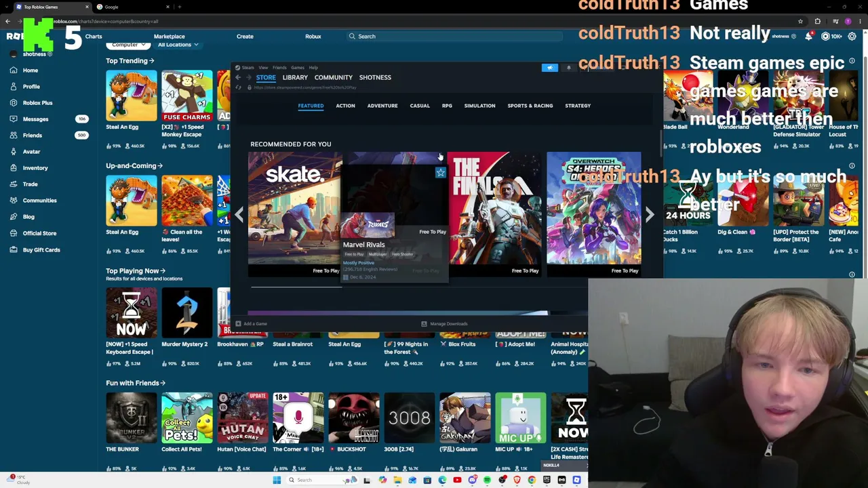Open YouTube from the taskbar
The image size is (868, 488).
point(457,480)
